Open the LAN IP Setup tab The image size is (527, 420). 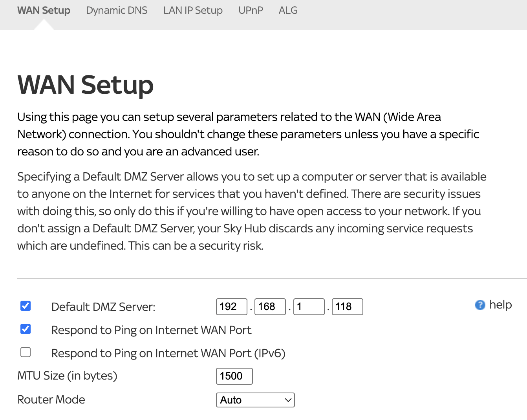[193, 11]
